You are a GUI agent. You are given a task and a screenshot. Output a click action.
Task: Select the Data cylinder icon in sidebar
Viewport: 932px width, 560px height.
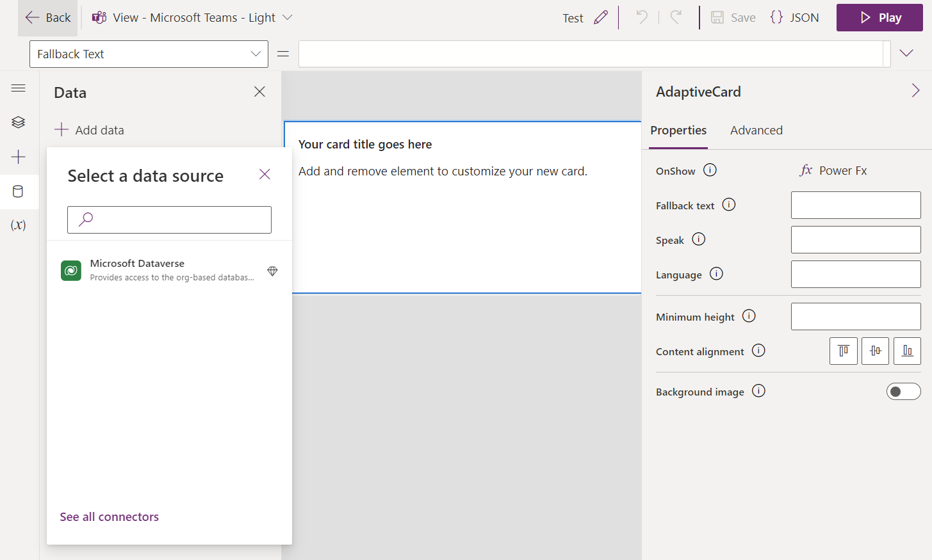(x=19, y=191)
